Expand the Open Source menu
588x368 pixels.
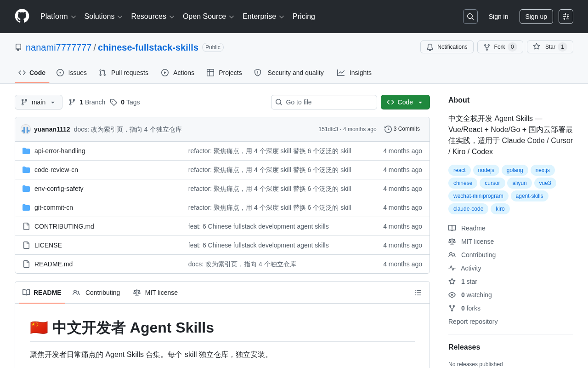[x=209, y=17]
